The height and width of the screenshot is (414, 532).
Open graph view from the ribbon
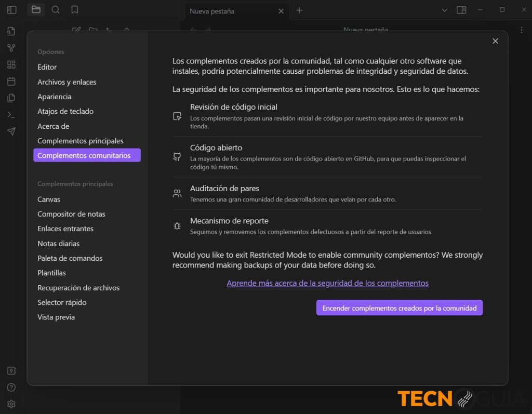pos(11,48)
